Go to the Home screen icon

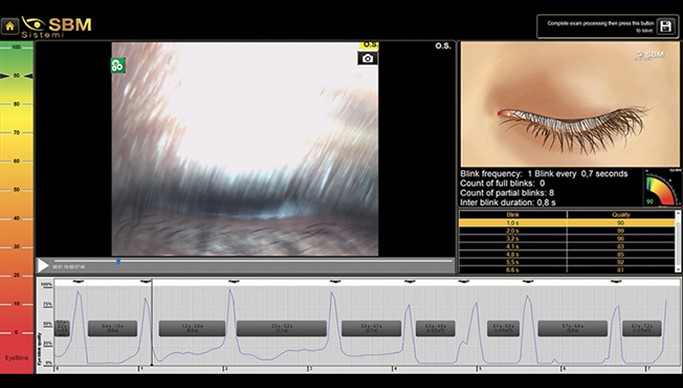point(10,27)
